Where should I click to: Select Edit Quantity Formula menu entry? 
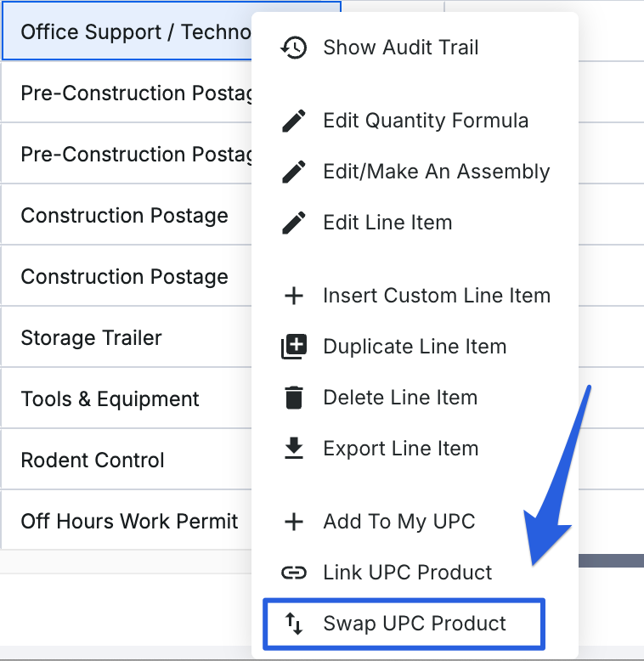[x=426, y=121]
